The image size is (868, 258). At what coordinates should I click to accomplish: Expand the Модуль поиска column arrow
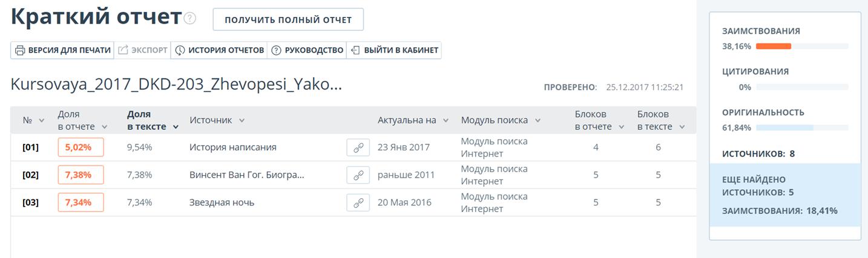pyautogui.click(x=538, y=120)
